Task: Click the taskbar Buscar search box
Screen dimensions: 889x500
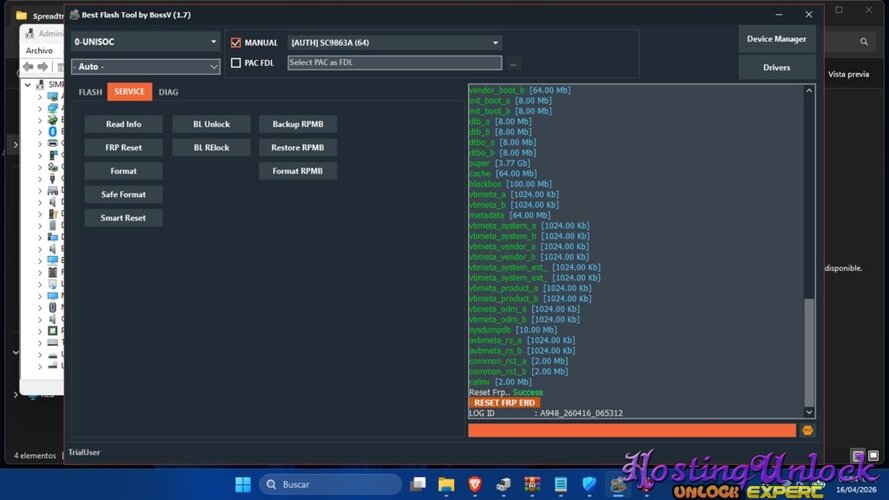Action: tap(331, 485)
